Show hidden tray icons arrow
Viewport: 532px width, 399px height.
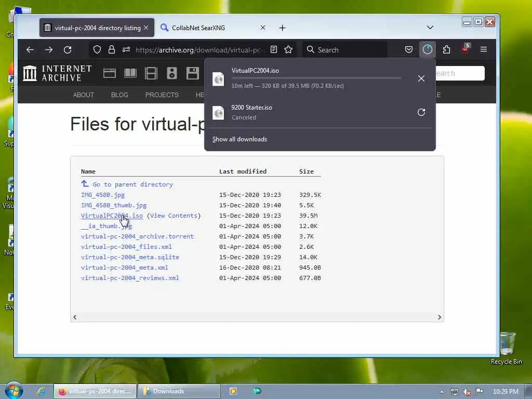[x=442, y=392]
